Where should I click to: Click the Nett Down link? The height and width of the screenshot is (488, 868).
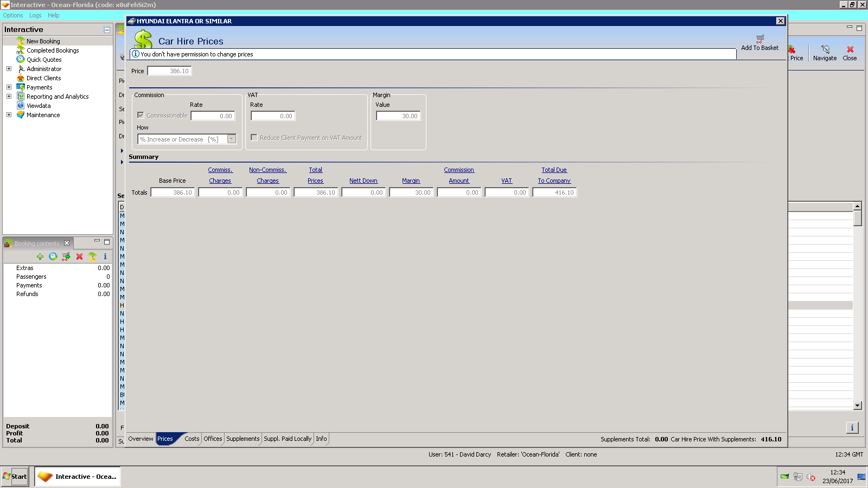[363, 181]
